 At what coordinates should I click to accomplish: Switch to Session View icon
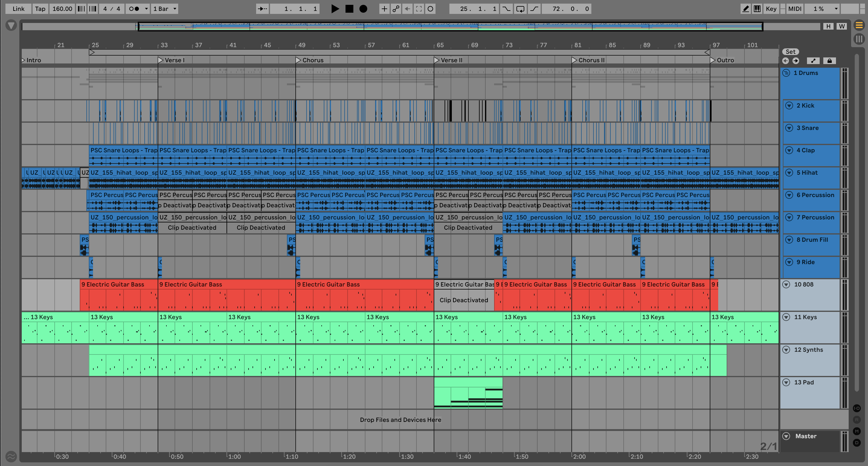(x=859, y=39)
